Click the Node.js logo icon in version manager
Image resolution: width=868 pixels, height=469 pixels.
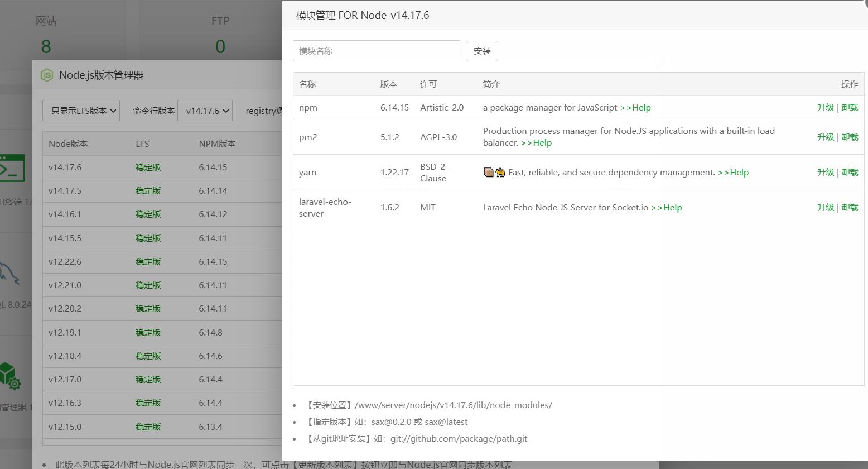click(47, 75)
